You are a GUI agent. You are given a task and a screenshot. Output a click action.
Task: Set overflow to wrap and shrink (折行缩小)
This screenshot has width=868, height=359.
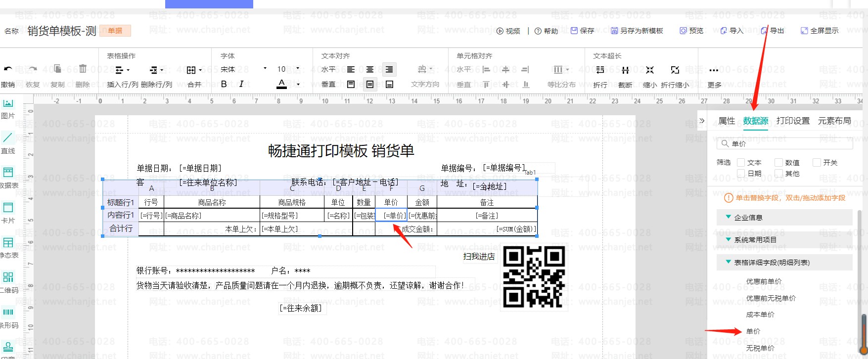click(675, 77)
